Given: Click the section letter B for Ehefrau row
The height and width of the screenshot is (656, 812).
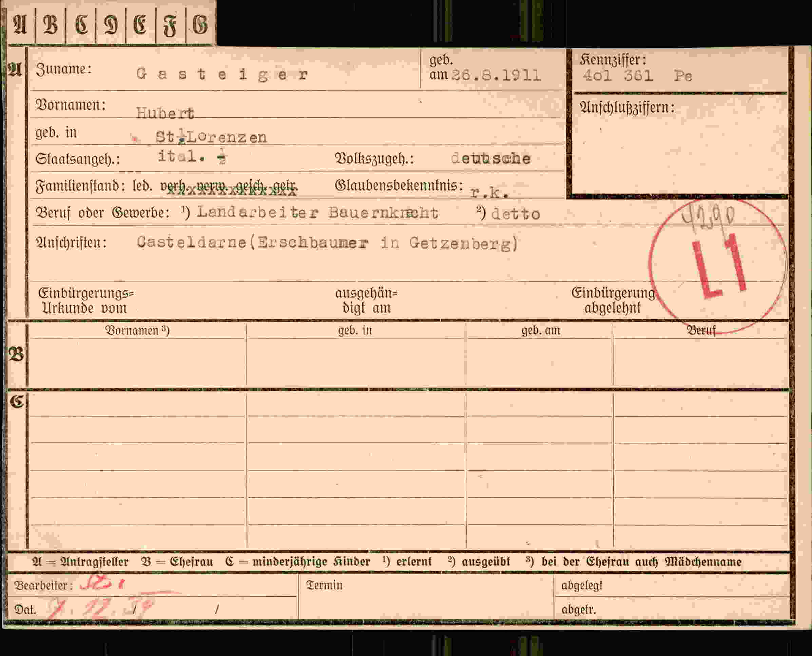Looking at the screenshot, I should 16,354.
